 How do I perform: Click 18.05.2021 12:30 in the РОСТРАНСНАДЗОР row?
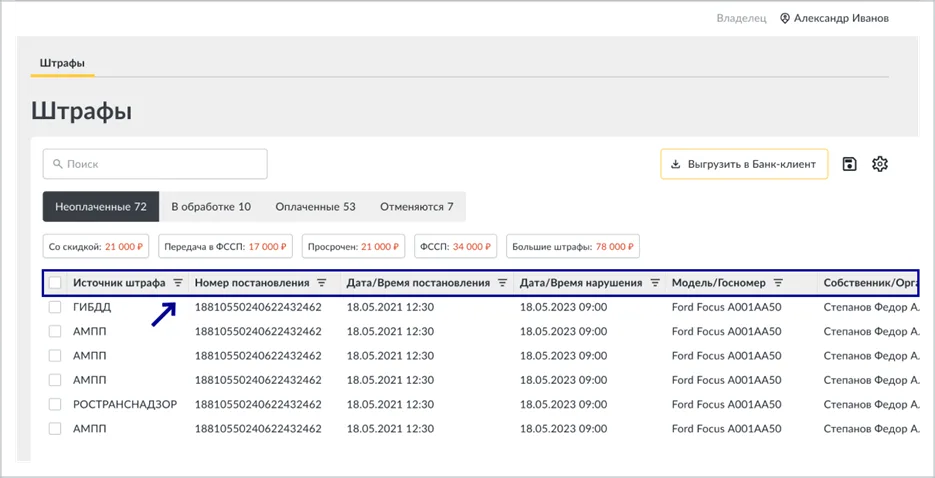point(390,404)
